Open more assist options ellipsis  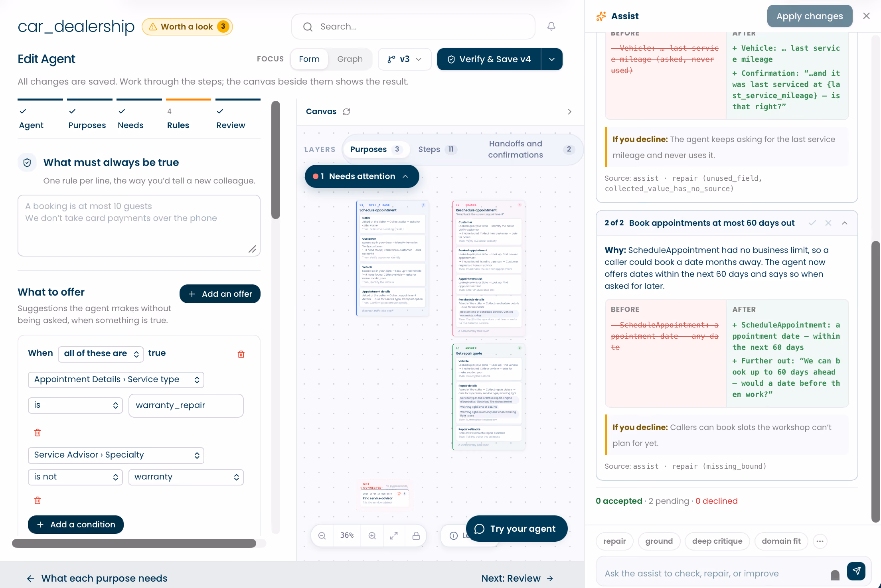point(820,541)
